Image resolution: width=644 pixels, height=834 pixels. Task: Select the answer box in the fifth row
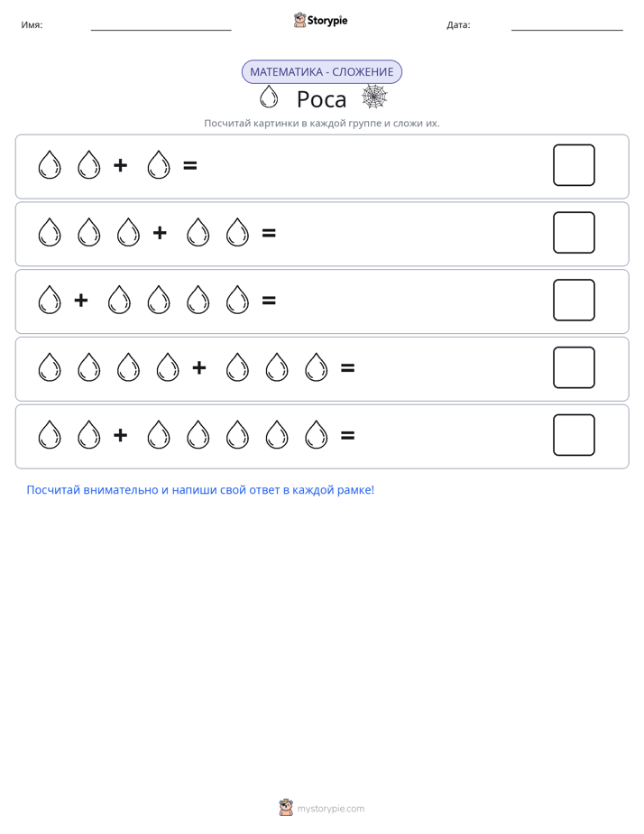pos(574,435)
